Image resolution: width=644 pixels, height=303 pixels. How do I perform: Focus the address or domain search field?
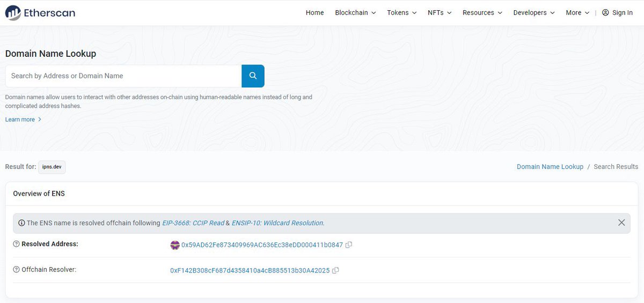[x=123, y=76]
